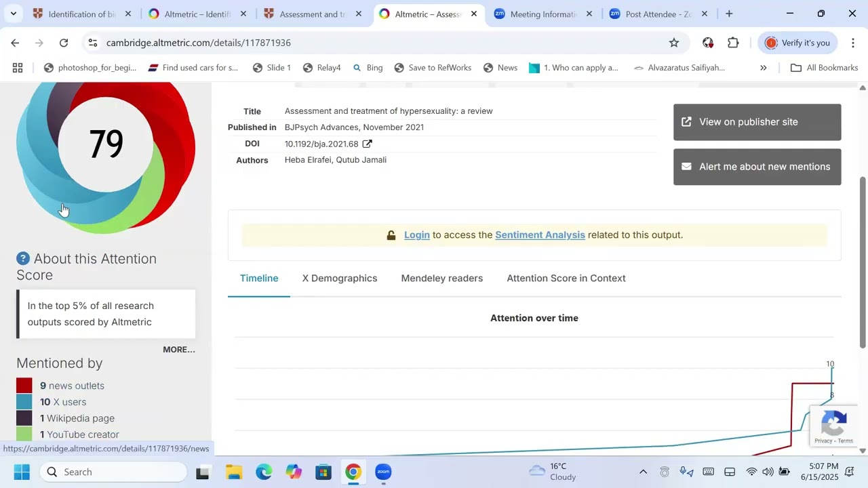Image resolution: width=868 pixels, height=488 pixels.
Task: Open the Bing bookmark
Action: [368, 68]
